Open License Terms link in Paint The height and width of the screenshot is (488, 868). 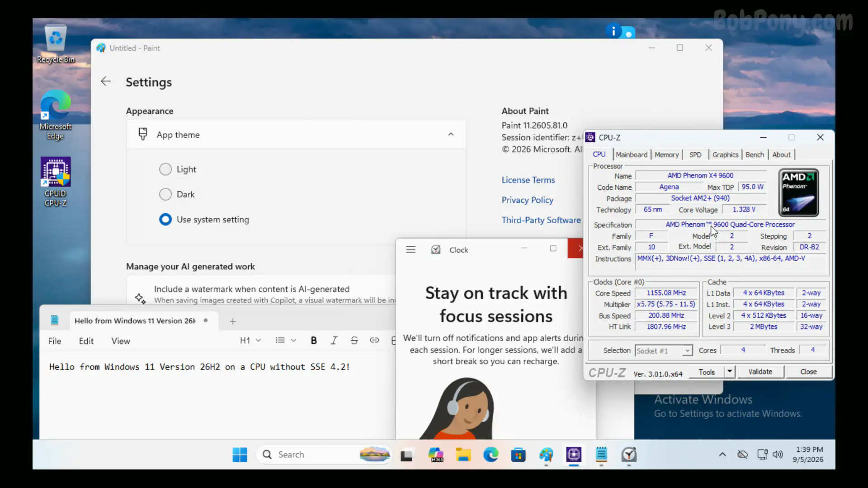coord(528,180)
